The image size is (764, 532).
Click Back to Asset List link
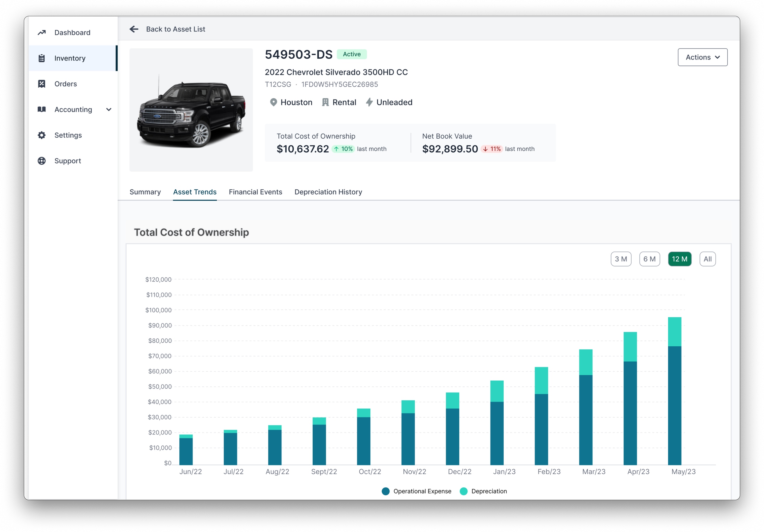tap(175, 29)
